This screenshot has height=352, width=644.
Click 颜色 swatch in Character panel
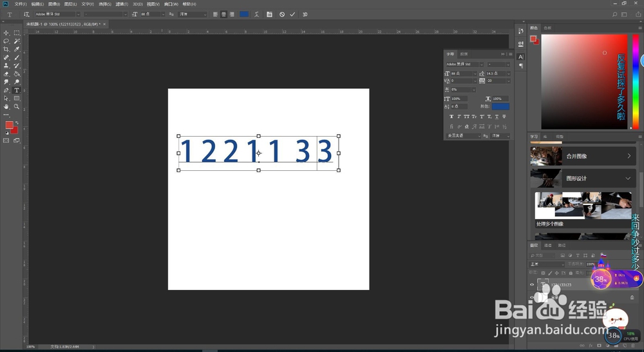tap(500, 106)
